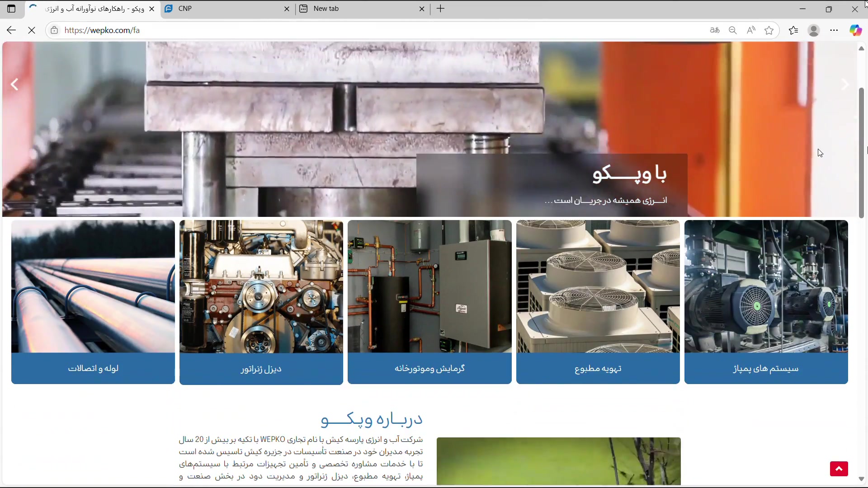Click the diesel engine photo thumbnail
The height and width of the screenshot is (488, 868).
tap(261, 286)
